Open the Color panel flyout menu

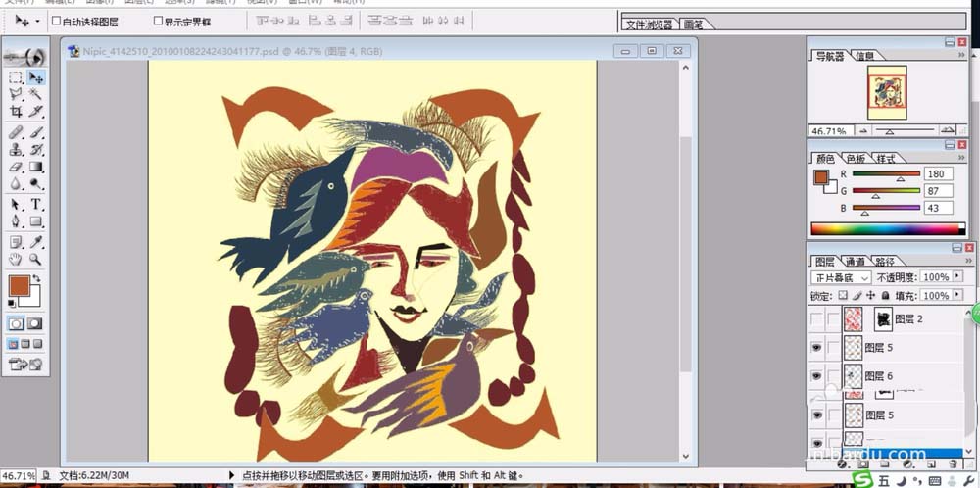(961, 158)
